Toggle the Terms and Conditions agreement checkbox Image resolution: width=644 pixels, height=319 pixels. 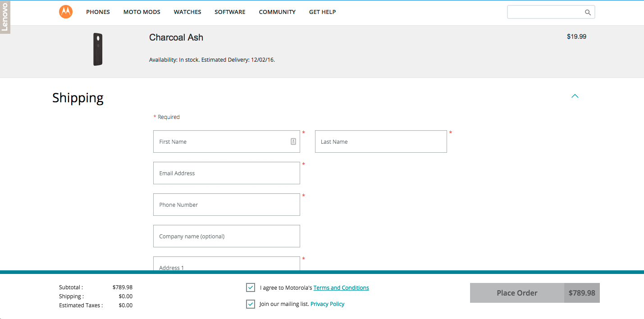pos(251,287)
